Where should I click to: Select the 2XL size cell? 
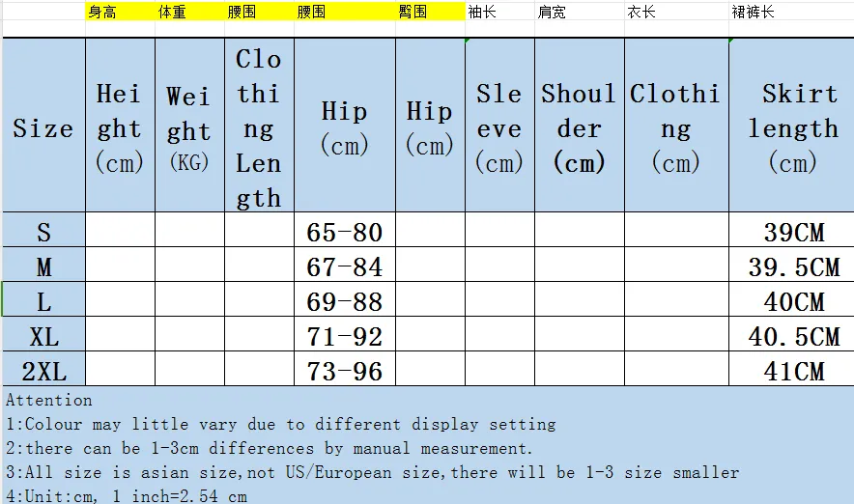coord(43,371)
